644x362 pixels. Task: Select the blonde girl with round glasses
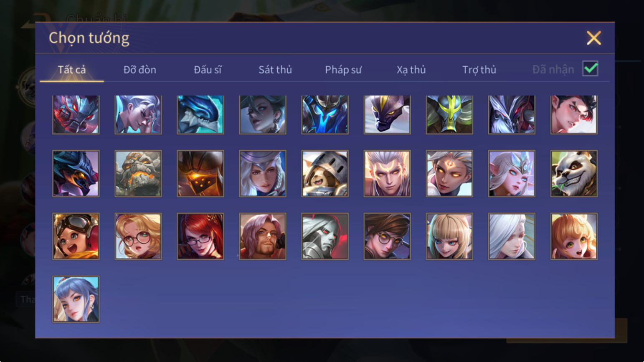138,236
